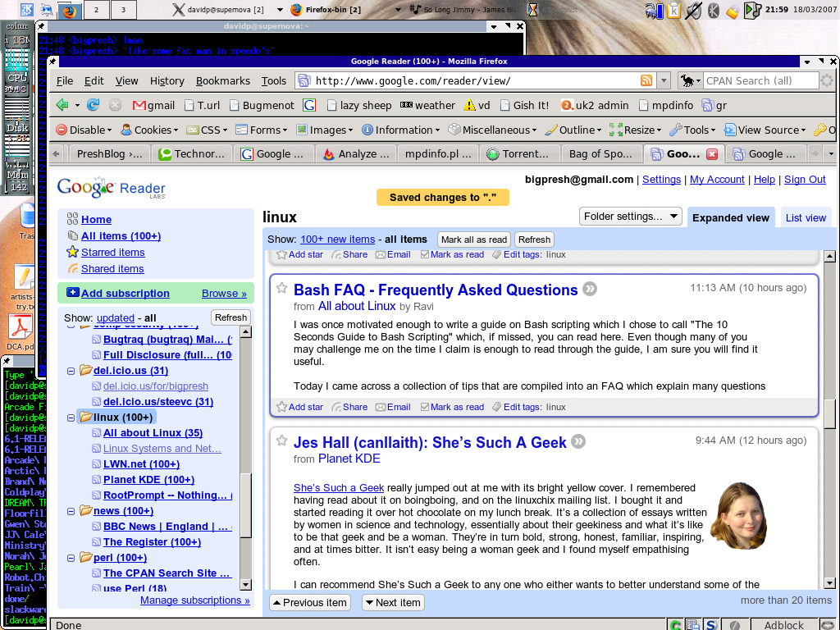The height and width of the screenshot is (630, 840).
Task: Click the article list vertical scrollbar thumb
Action: point(829,414)
